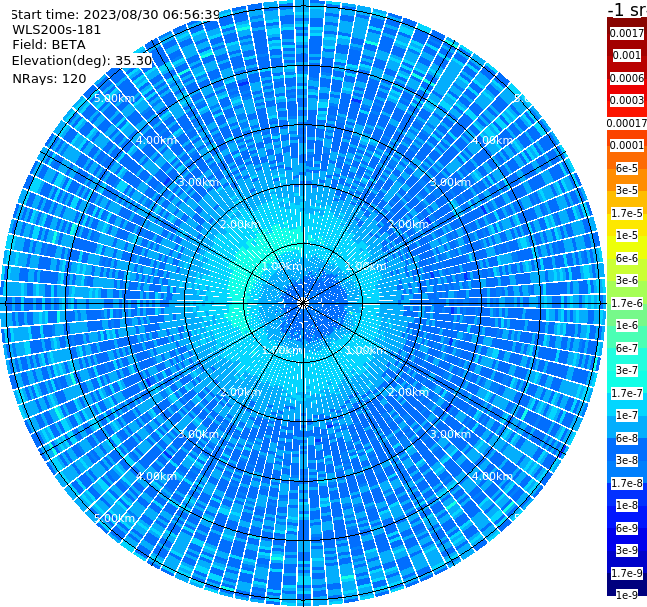Select the 4.00km ring label in upper-left quadrant
Viewport: 647px width, 607px height.
(x=156, y=140)
